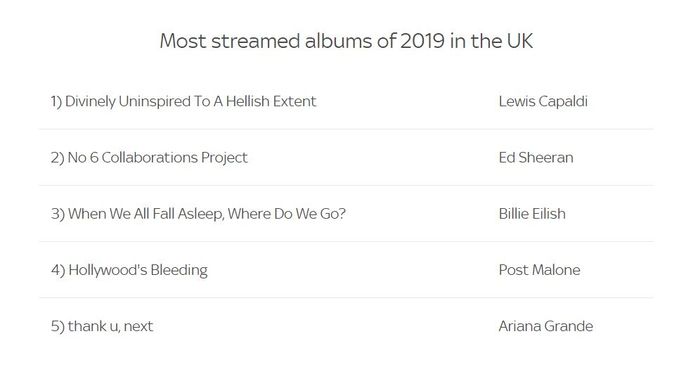
Task: Click the artist name Post Malone
Action: (539, 270)
